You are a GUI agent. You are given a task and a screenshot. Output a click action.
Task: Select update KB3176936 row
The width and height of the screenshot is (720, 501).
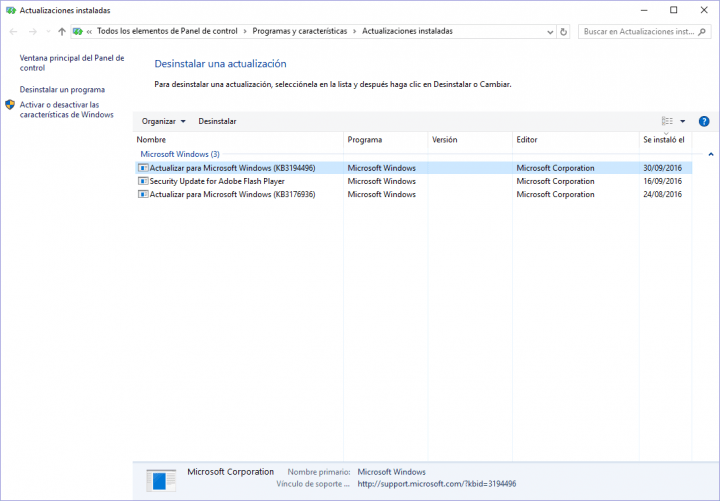(414, 194)
